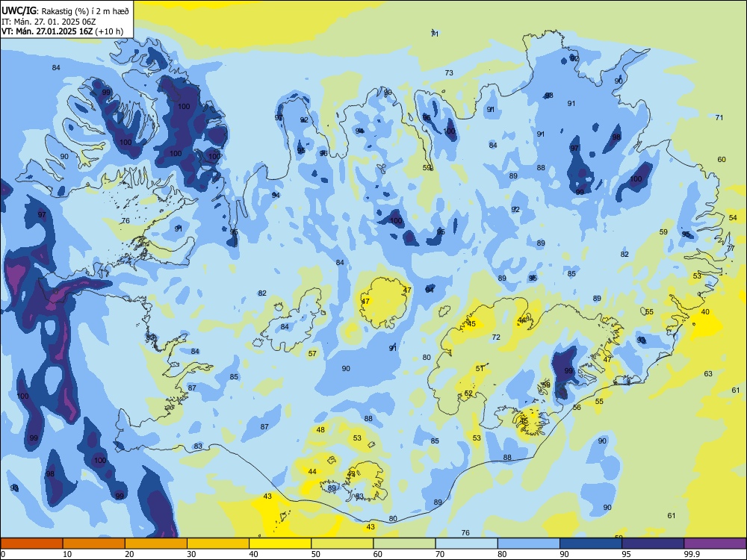The height and width of the screenshot is (560, 747).
Task: Choose the dark blue 90–95 legend swatch
Action: [x=591, y=544]
